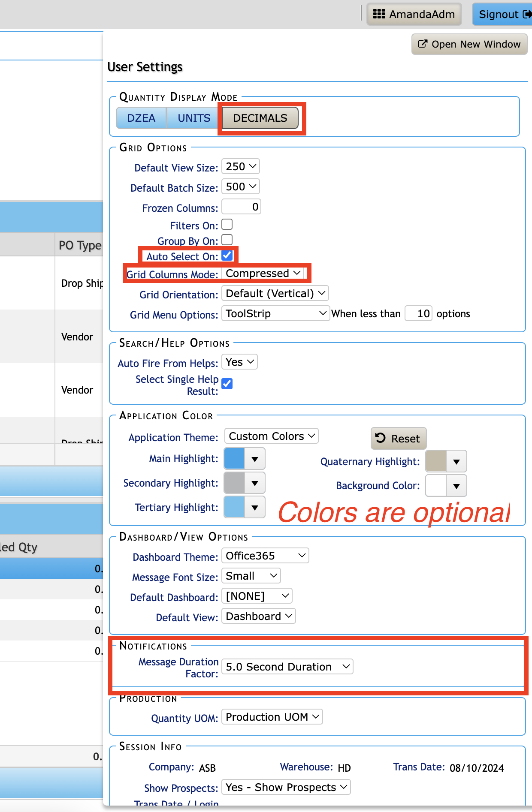
Task: Open the Secondary Highlight color picker arrow
Action: tap(255, 483)
